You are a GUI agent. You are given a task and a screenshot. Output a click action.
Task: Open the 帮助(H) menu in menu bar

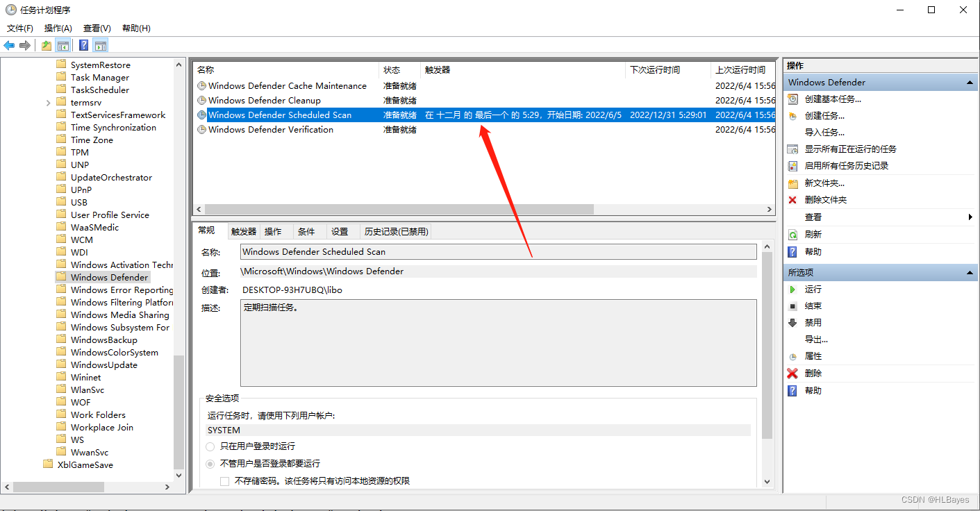click(136, 28)
